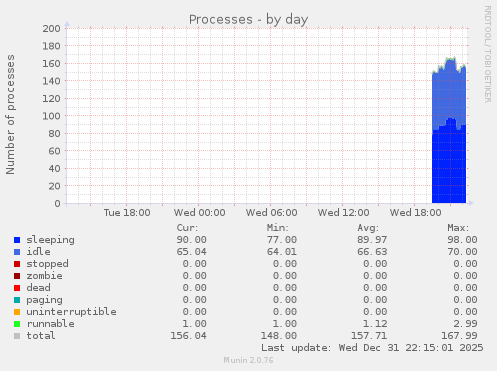The height and width of the screenshot is (371, 497).
Task: Click the 100 y-axis tick label
Action: click(x=51, y=116)
